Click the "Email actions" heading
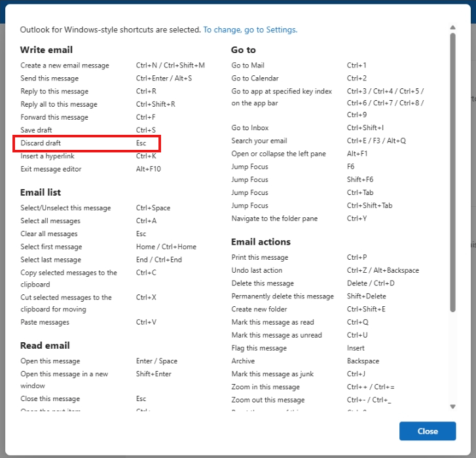Viewport: 476px width, 458px height. (x=261, y=241)
